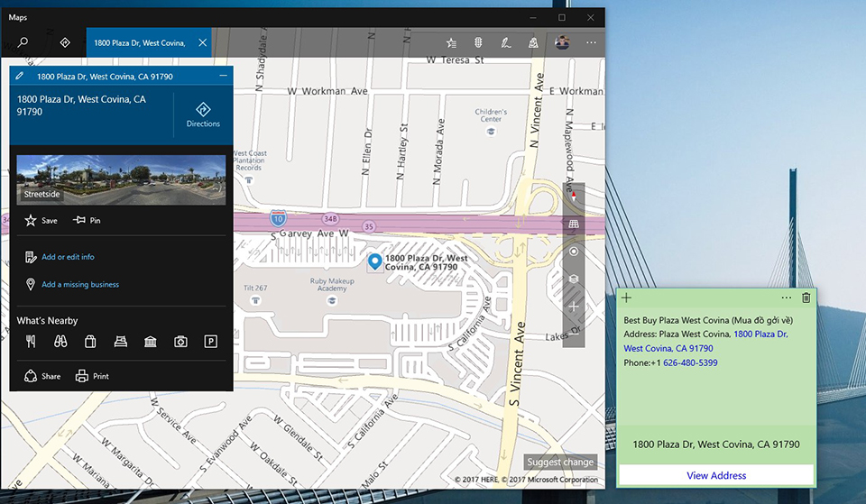This screenshot has width=866, height=504.
Task: Open map views layers control
Action: 574,279
